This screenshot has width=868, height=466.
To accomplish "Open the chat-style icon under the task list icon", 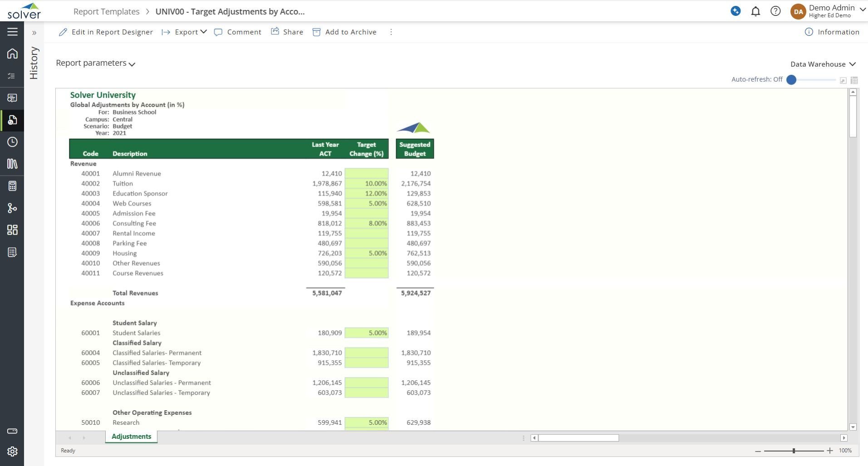I will tap(12, 98).
